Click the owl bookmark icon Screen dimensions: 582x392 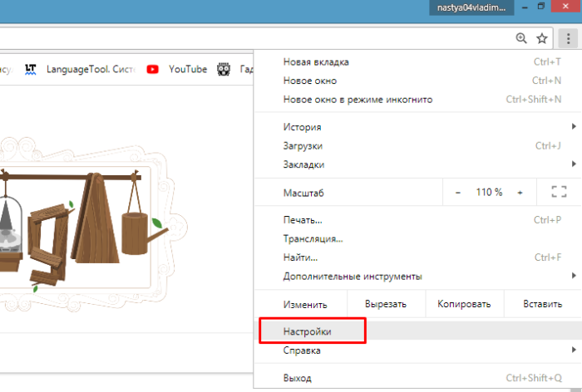click(x=224, y=70)
